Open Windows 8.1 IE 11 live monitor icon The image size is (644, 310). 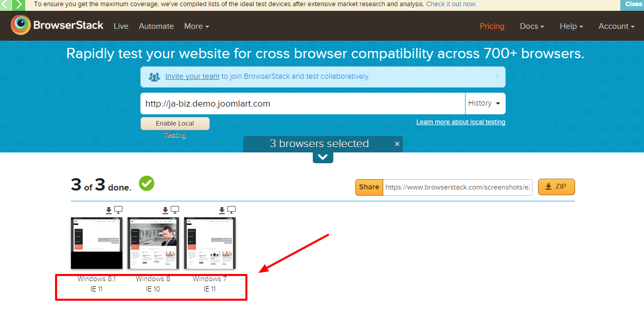[x=118, y=210]
